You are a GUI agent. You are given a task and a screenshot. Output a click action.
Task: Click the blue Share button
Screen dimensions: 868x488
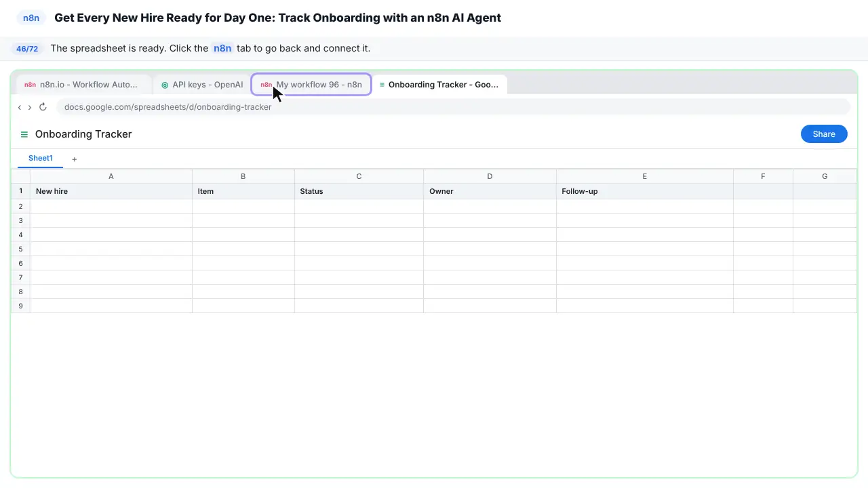[824, 134]
